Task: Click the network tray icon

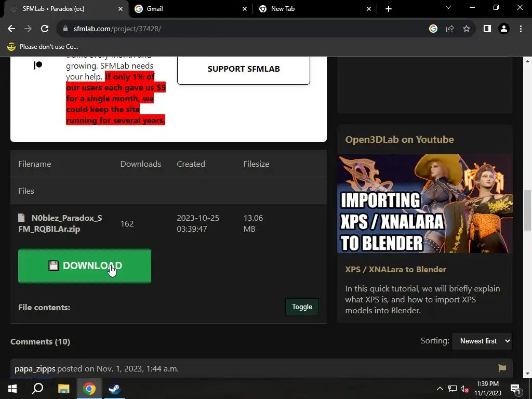Action: click(x=453, y=389)
